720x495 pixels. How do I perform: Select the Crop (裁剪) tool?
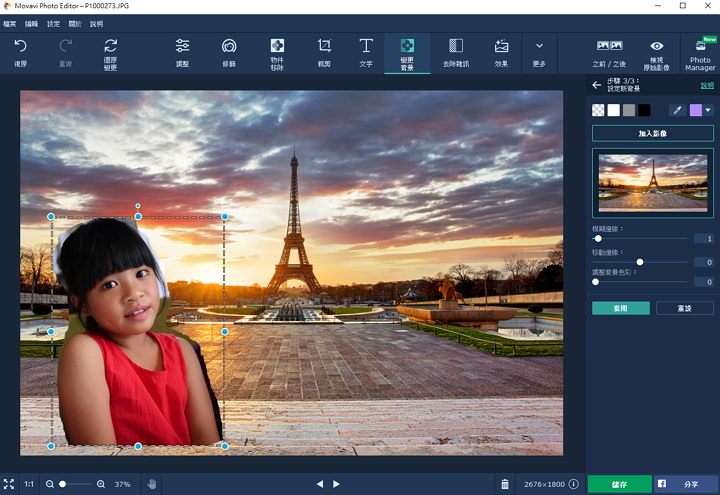(324, 45)
